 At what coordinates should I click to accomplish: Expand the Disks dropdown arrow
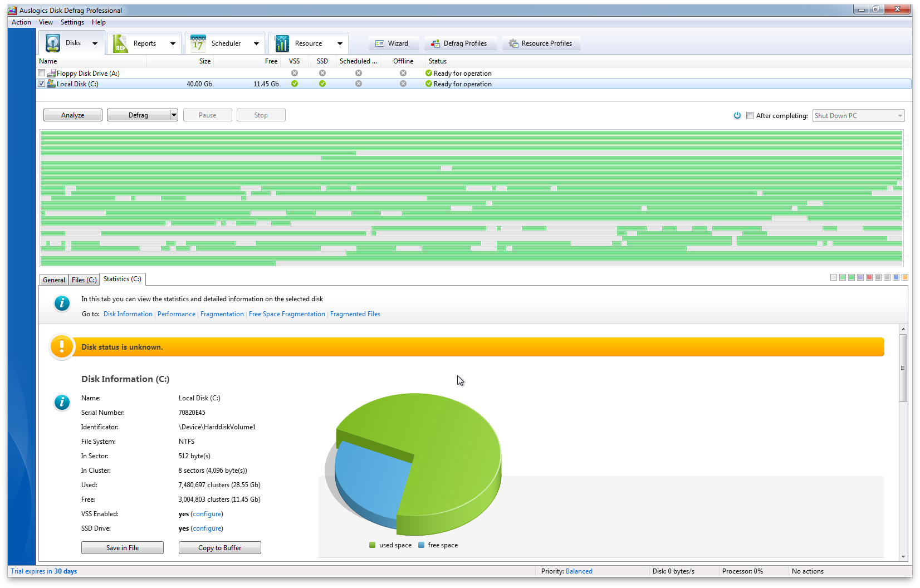[x=95, y=43]
